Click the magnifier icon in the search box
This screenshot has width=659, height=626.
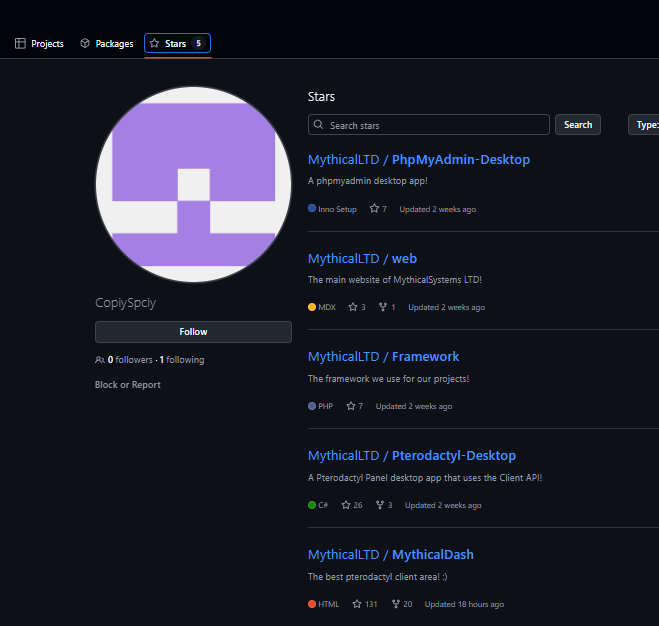[x=319, y=125]
